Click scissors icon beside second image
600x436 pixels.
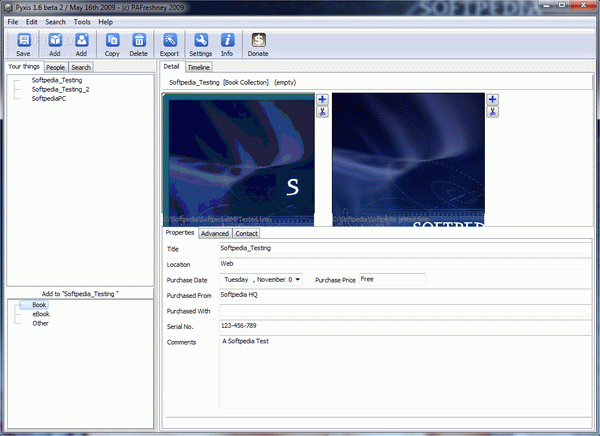[x=492, y=112]
